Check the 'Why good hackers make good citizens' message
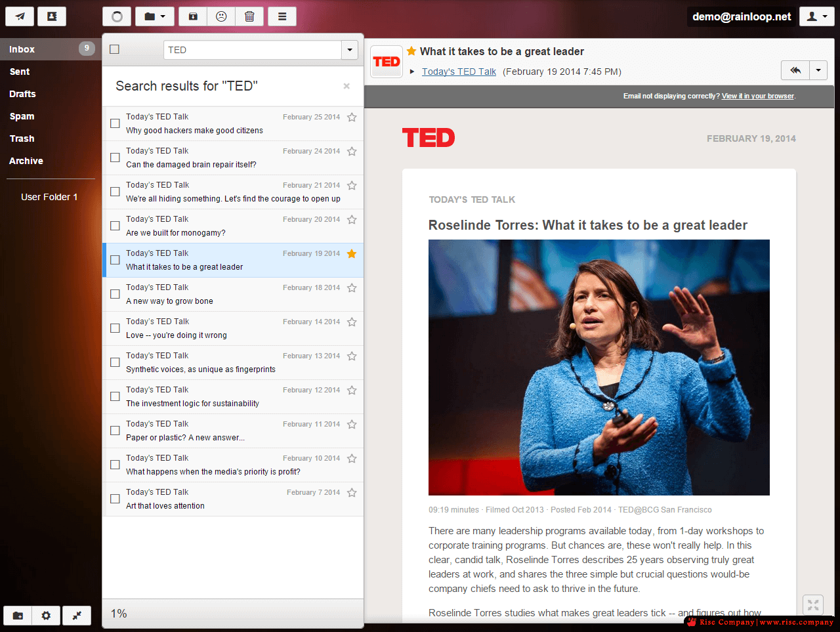This screenshot has width=840, height=632. tap(115, 123)
